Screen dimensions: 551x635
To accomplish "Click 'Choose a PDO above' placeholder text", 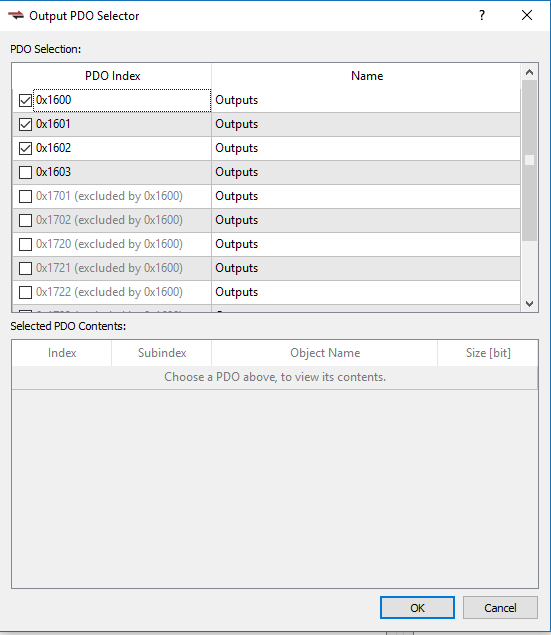I will [x=275, y=377].
